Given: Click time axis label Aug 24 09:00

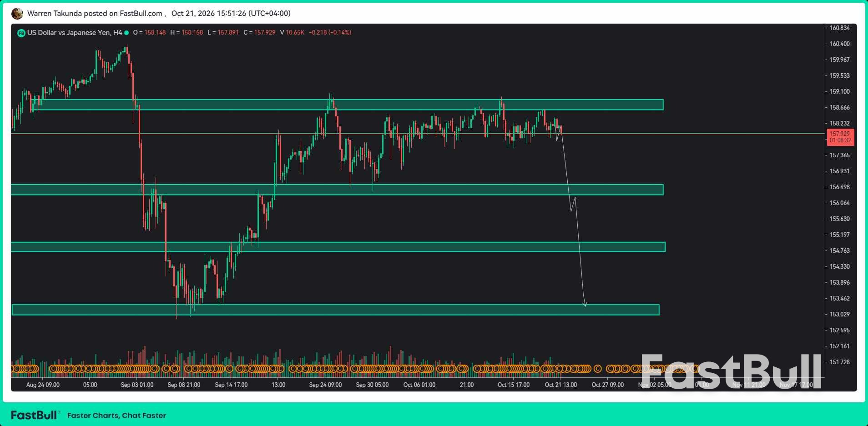Looking at the screenshot, I should [x=43, y=385].
